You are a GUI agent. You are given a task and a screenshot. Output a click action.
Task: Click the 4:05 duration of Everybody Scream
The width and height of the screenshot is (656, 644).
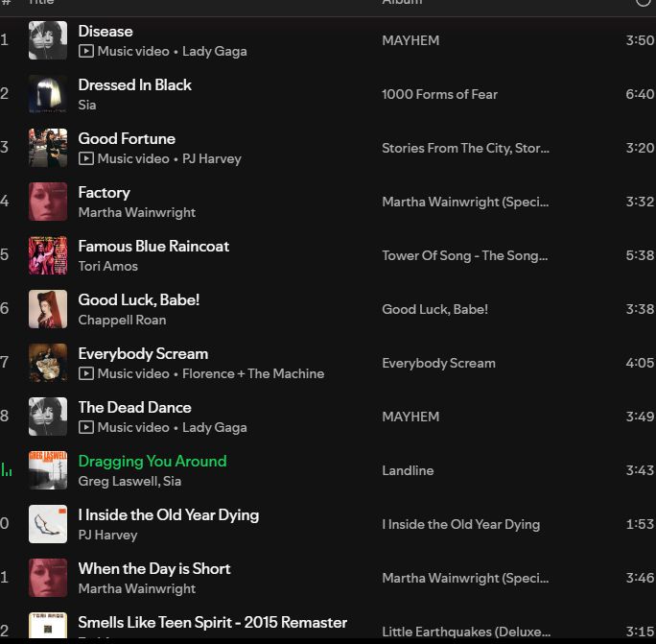(640, 363)
